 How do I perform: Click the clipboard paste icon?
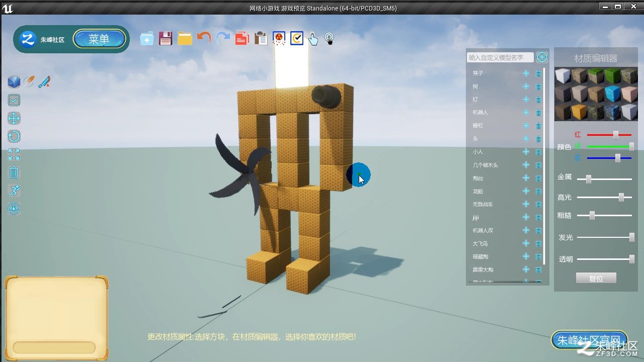261,39
